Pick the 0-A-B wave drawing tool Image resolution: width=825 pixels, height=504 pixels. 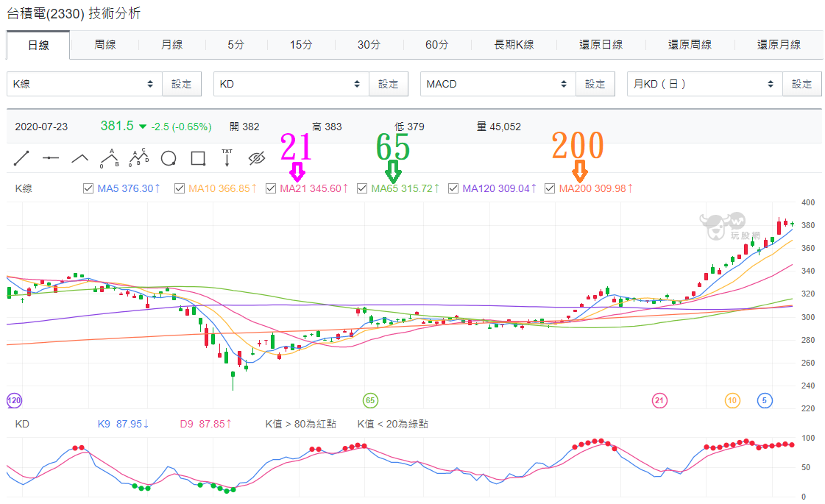click(x=110, y=158)
